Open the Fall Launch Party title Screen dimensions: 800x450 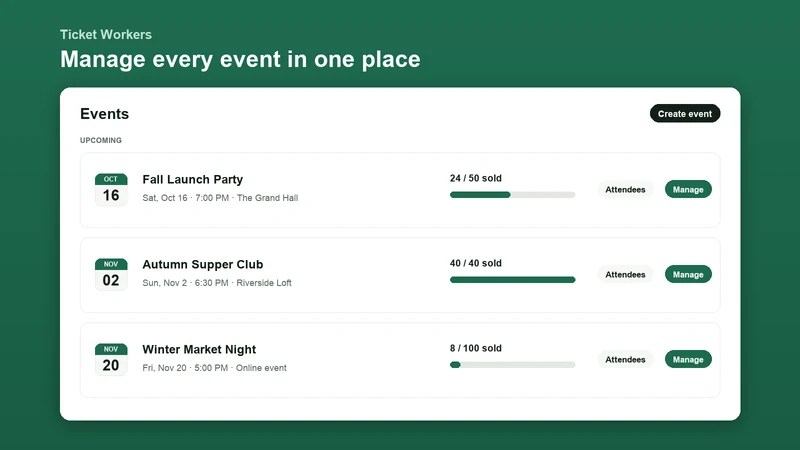(192, 180)
